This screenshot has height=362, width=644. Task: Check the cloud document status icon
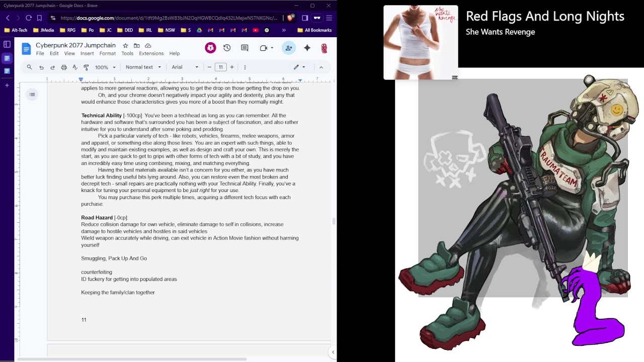pyautogui.click(x=148, y=45)
